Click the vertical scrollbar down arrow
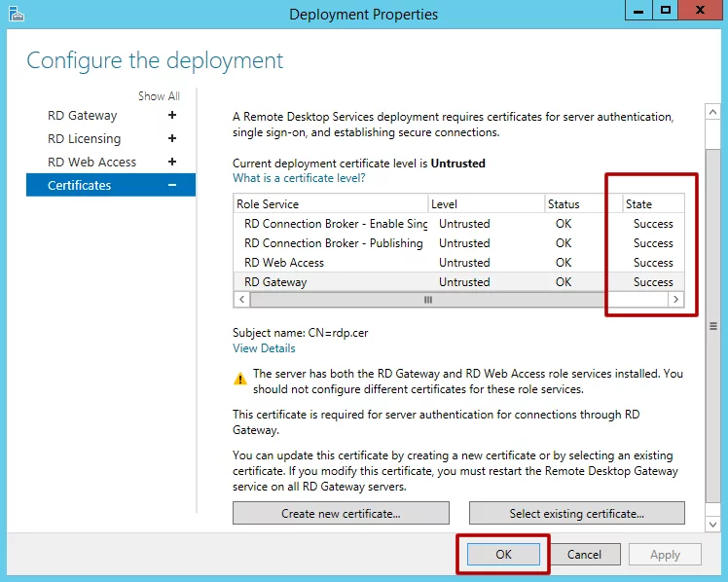The image size is (728, 582). 713,525
